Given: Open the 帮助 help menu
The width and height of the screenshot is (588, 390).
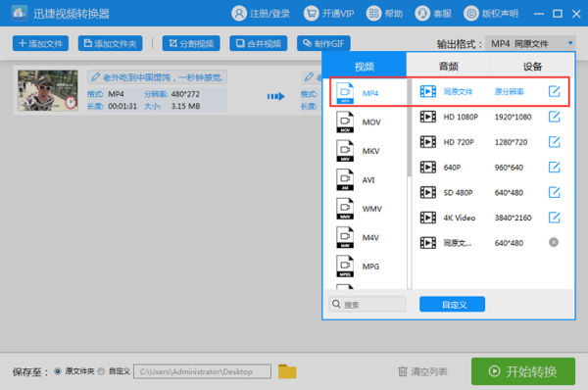Looking at the screenshot, I should coord(384,14).
